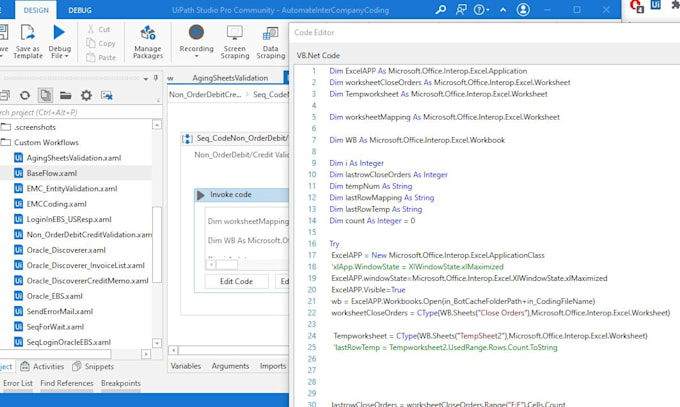Screen dimensions: 680x407
Task: Click project tree scroll up arrow
Action: coord(157,125)
